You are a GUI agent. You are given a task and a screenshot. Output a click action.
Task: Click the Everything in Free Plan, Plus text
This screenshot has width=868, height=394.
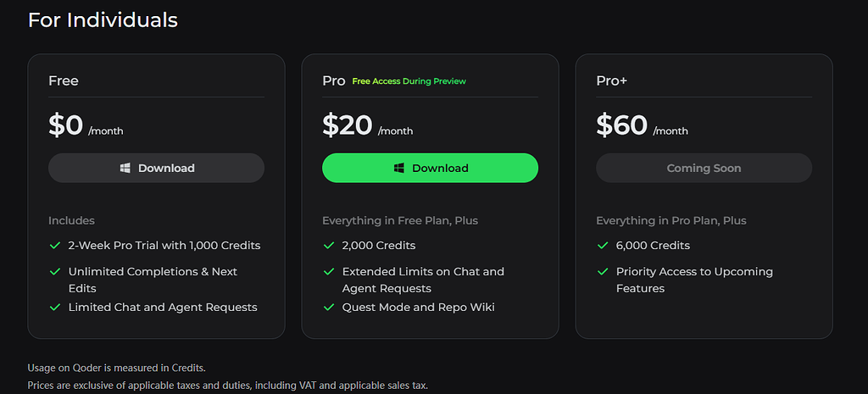click(x=400, y=221)
